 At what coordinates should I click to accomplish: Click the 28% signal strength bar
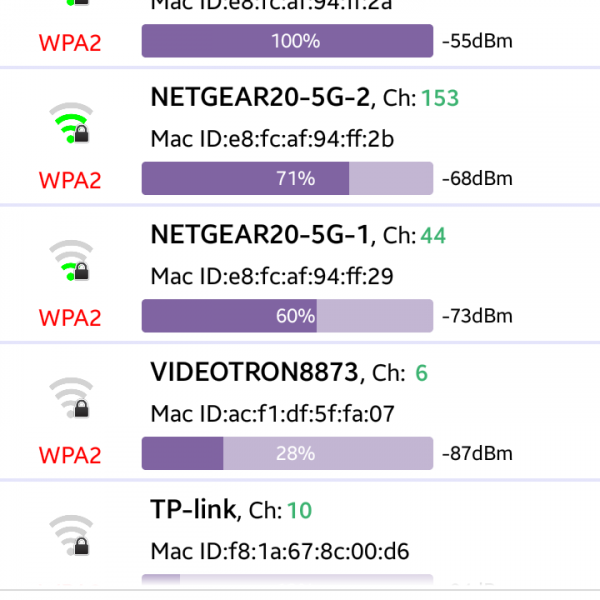(288, 454)
